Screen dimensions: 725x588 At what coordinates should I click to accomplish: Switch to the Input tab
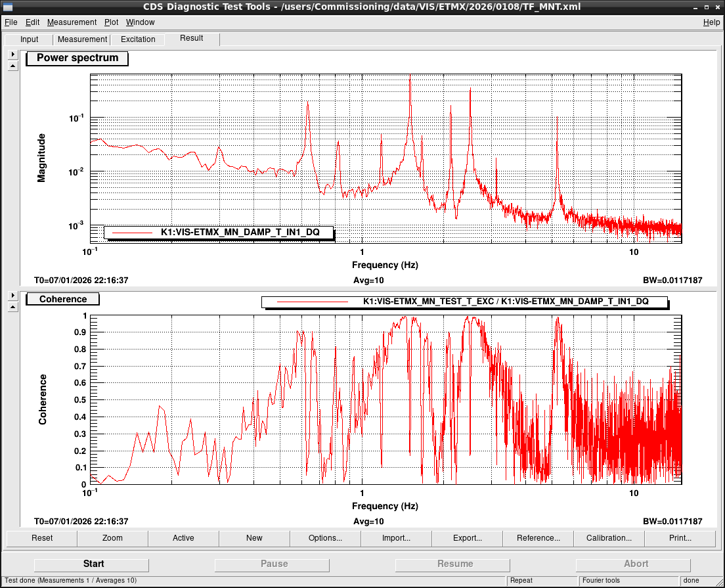29,39
